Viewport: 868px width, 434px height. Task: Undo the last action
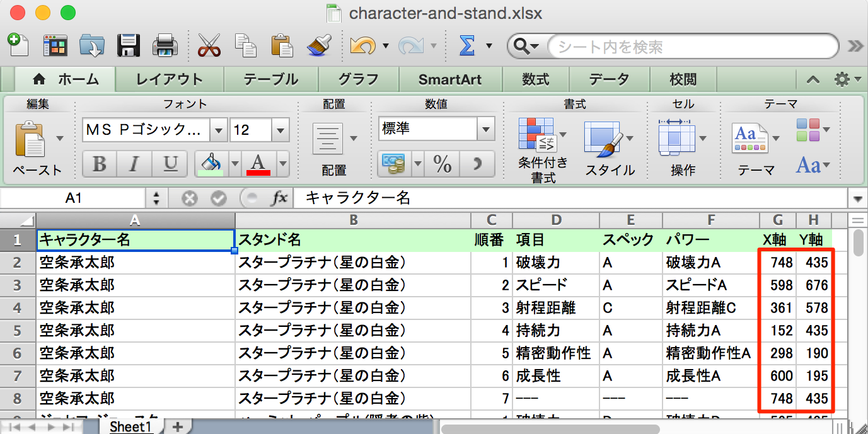click(362, 45)
